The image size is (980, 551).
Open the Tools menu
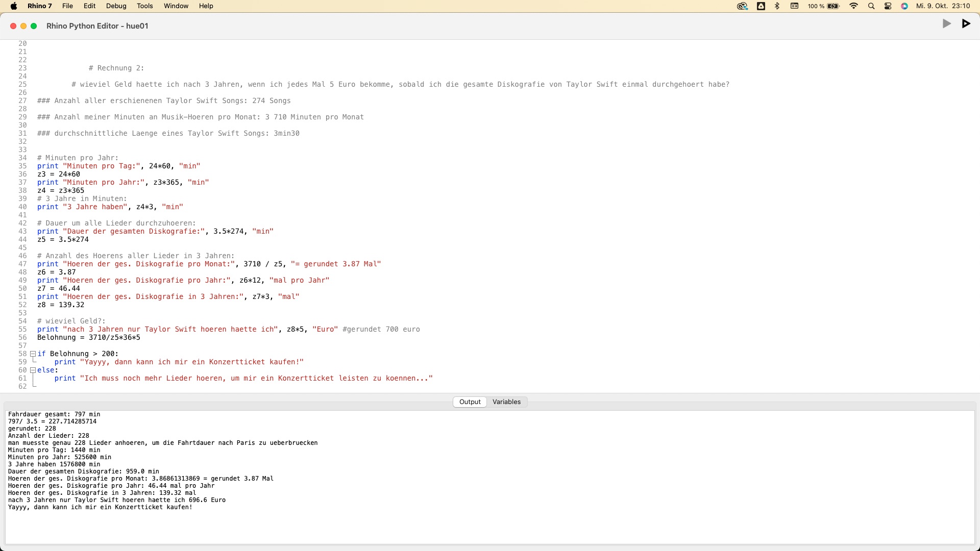144,6
